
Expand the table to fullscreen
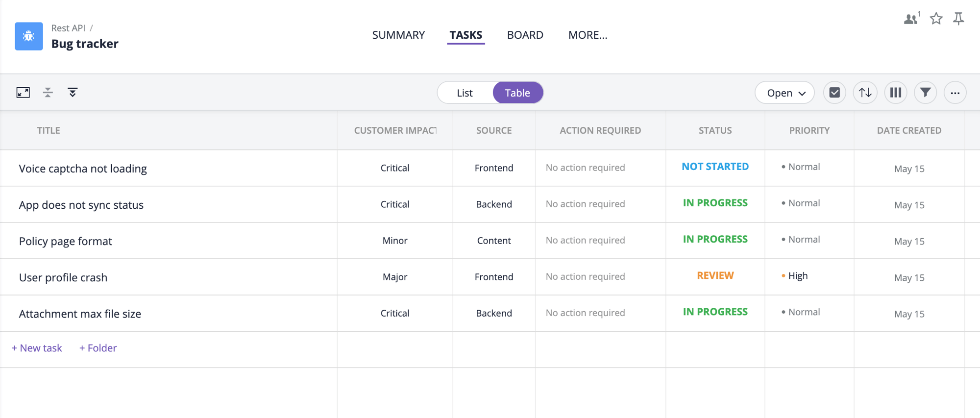point(23,93)
